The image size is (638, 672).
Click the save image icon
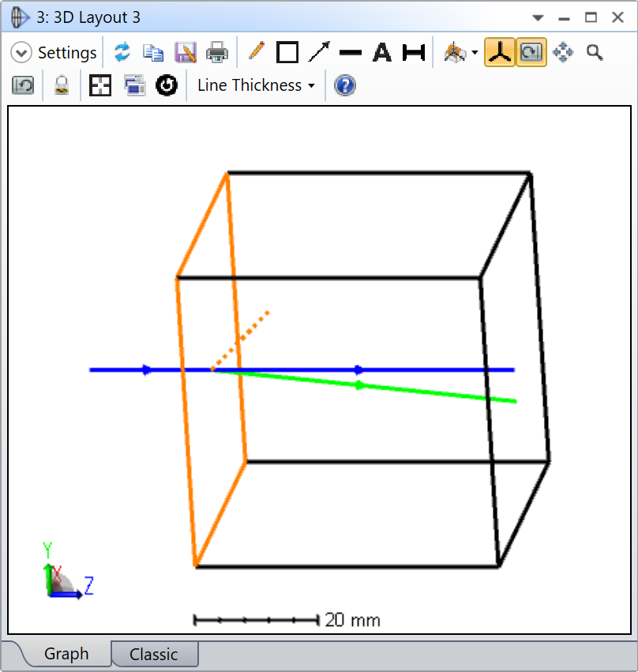point(185,53)
